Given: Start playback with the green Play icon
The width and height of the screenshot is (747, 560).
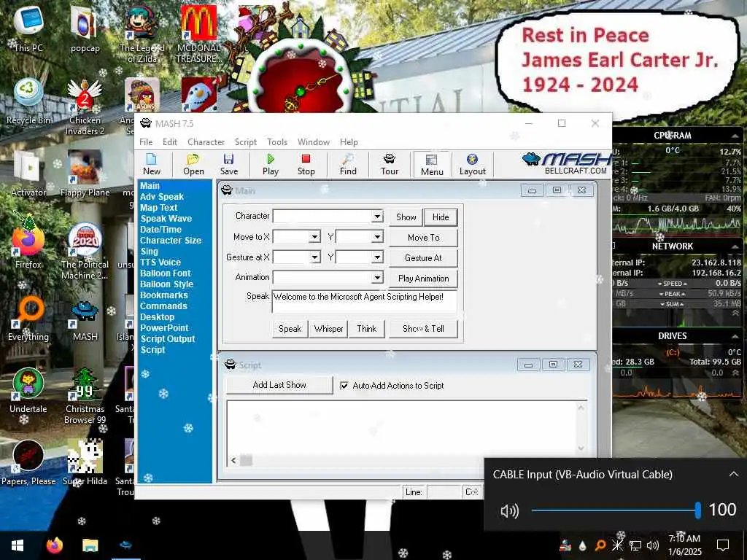Looking at the screenshot, I should (x=271, y=164).
